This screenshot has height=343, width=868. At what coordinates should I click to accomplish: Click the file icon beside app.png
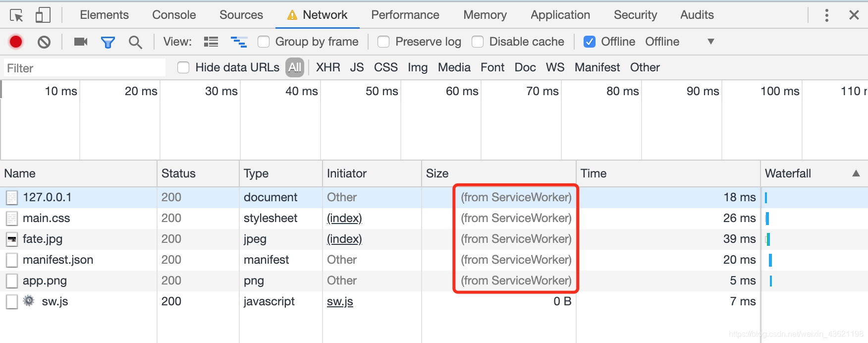pos(12,281)
